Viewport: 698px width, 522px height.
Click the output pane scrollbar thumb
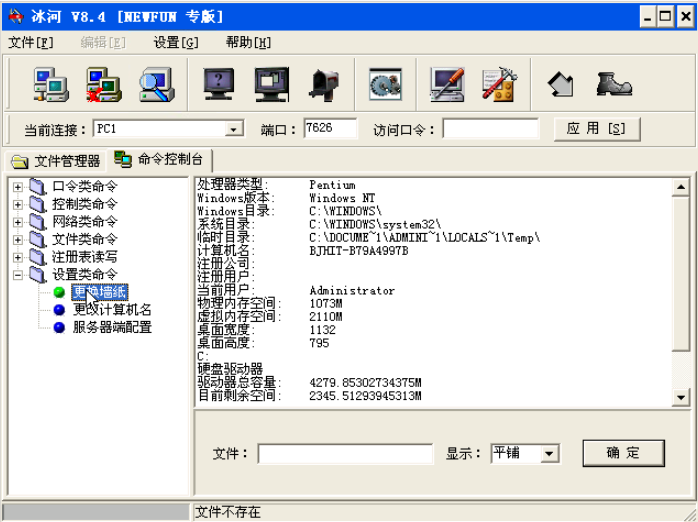point(681,274)
